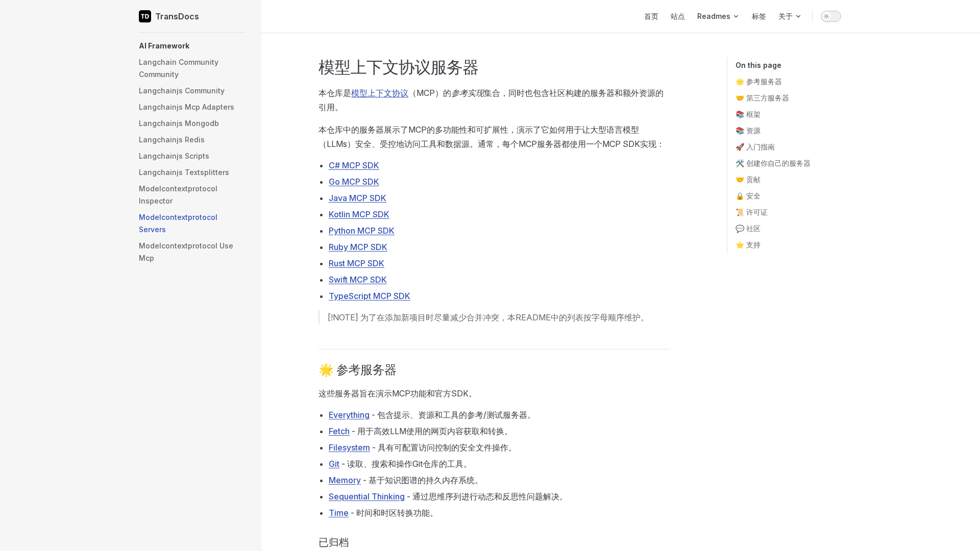
Task: Jump to 🌟 参考服务器 section in outline
Action: pos(758,82)
